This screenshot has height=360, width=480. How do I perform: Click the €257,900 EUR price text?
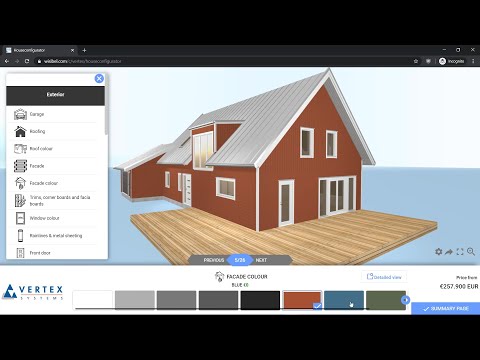459,286
